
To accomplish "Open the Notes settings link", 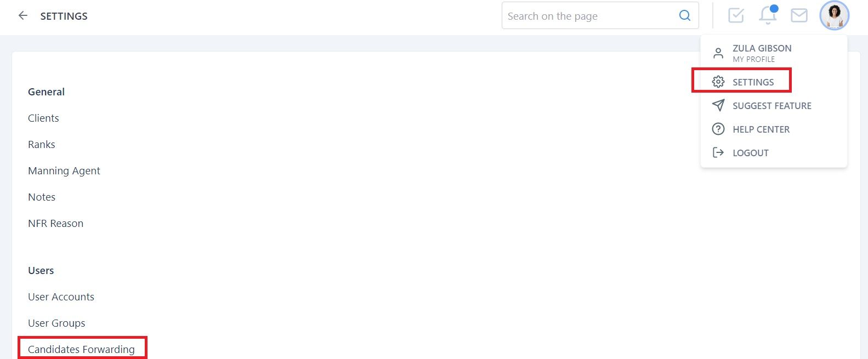I will (42, 197).
